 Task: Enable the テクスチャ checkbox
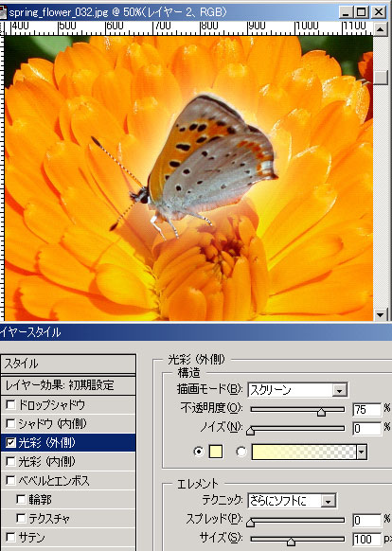(x=21, y=518)
